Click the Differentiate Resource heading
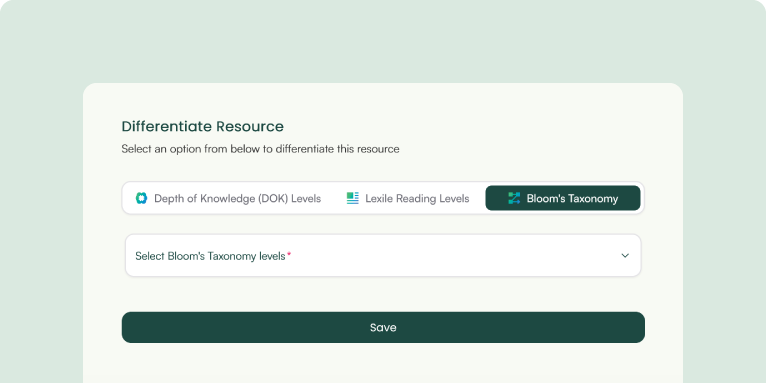Screen dimensions: 766x383 click(202, 127)
